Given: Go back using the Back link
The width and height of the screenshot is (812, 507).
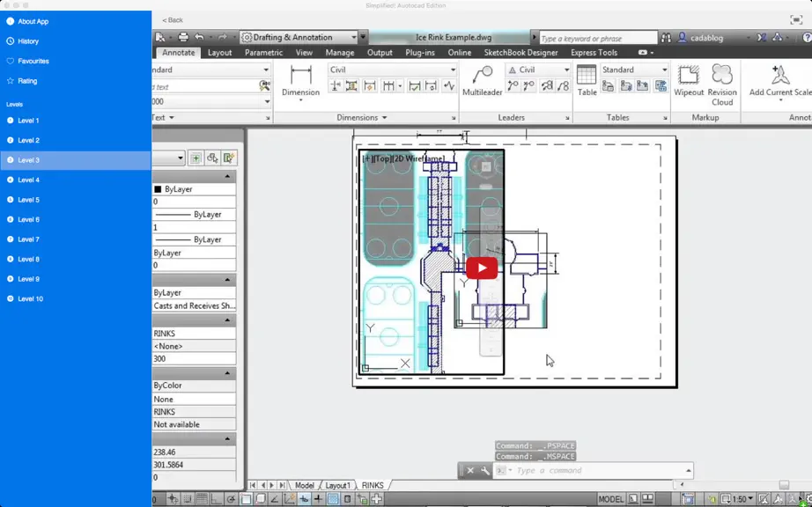Looking at the screenshot, I should coord(173,20).
